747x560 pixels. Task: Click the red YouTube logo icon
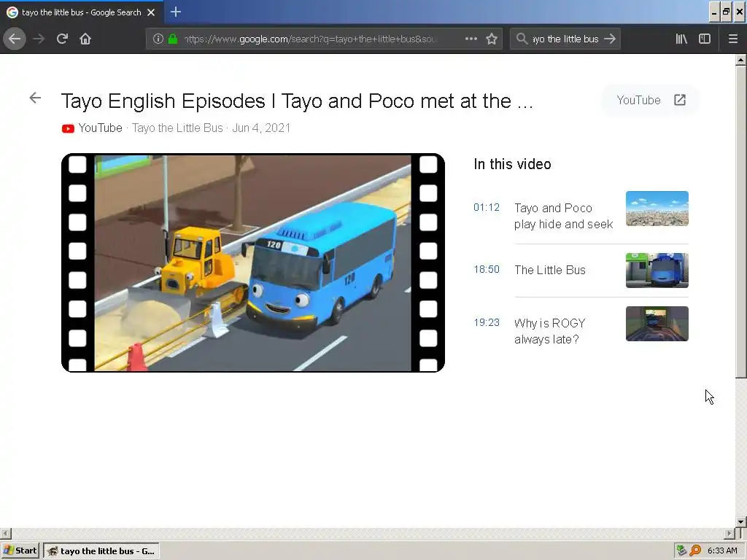68,128
